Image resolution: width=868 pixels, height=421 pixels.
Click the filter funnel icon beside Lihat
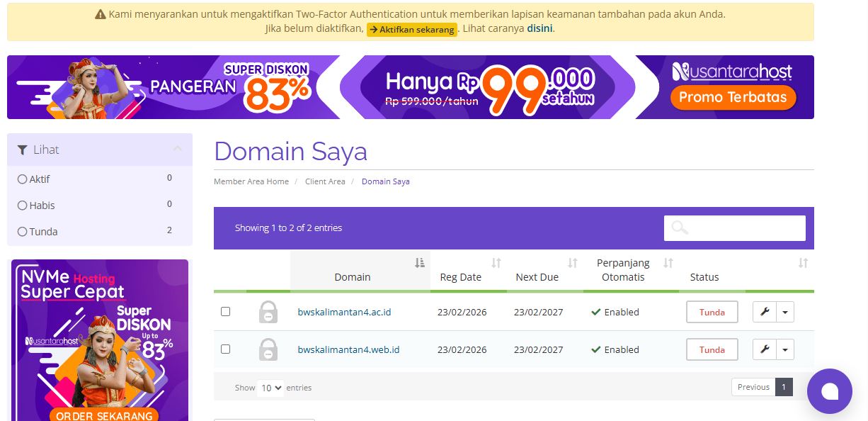[x=23, y=150]
